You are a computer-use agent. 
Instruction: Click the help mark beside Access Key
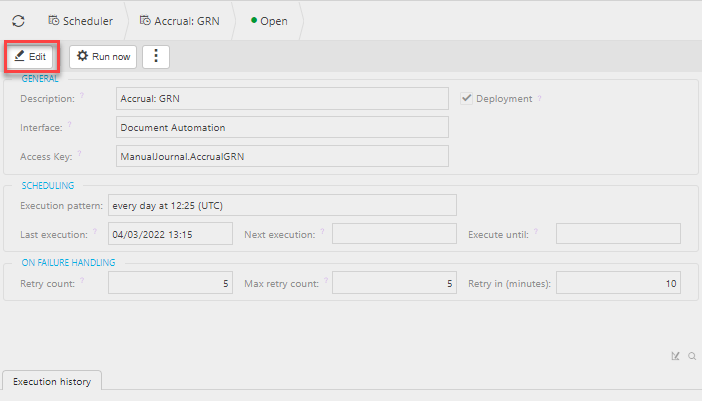point(79,154)
